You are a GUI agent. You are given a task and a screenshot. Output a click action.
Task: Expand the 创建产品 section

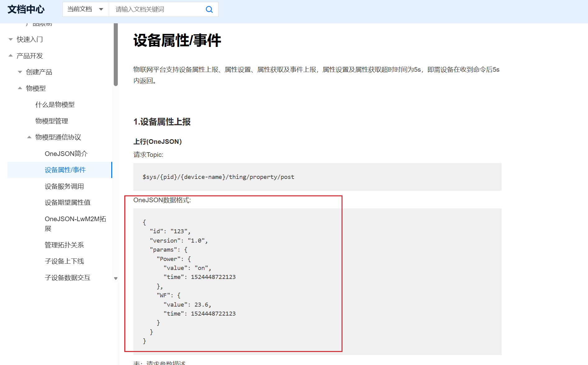(x=20, y=72)
